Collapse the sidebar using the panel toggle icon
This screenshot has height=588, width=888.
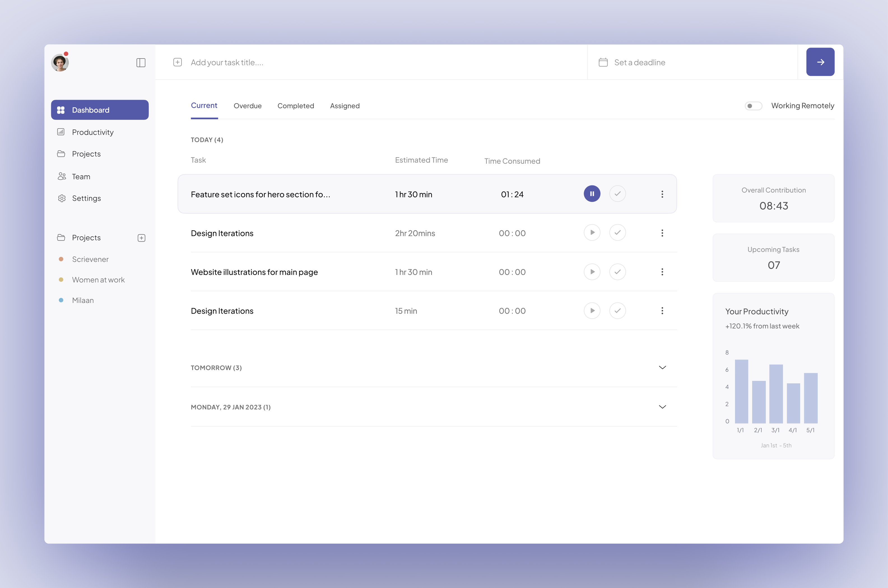tap(141, 63)
